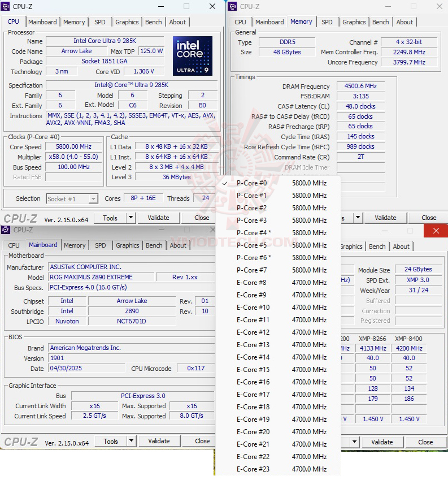
Task: Switch to Bench tab in Mainboard window
Action: (x=154, y=245)
